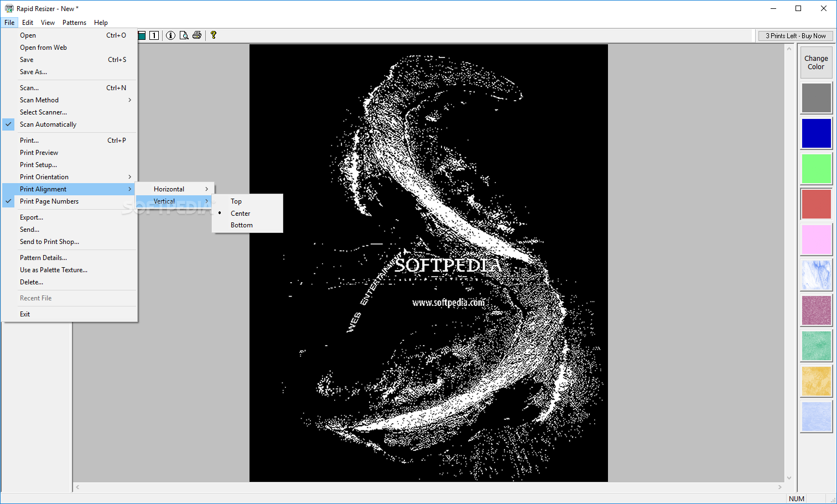The height and width of the screenshot is (504, 837).
Task: Click the page number '1' toolbar icon
Action: 154,35
